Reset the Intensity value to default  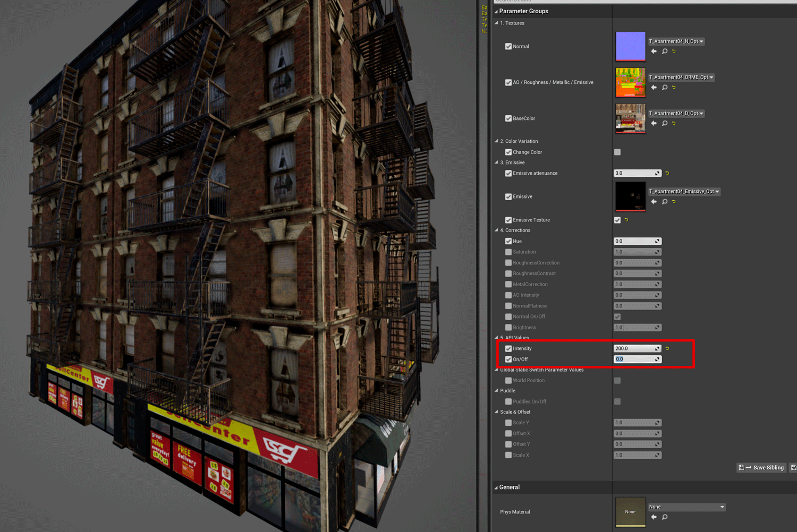[x=667, y=348]
